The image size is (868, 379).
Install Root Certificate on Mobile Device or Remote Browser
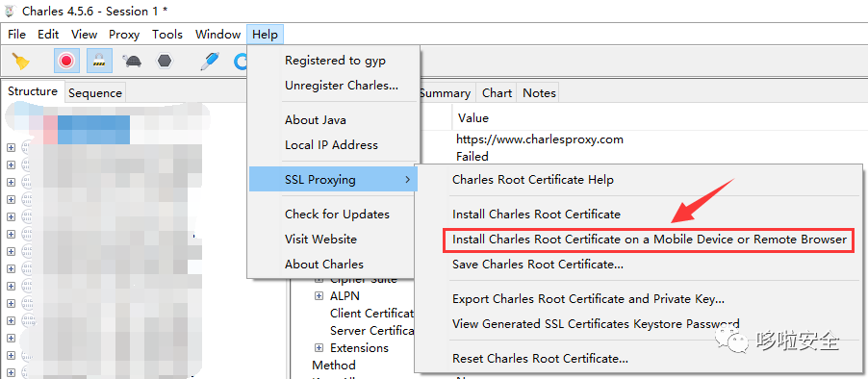tap(649, 240)
